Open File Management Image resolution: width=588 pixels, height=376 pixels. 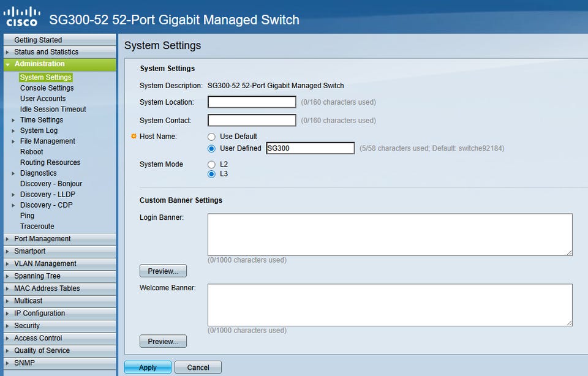point(48,141)
